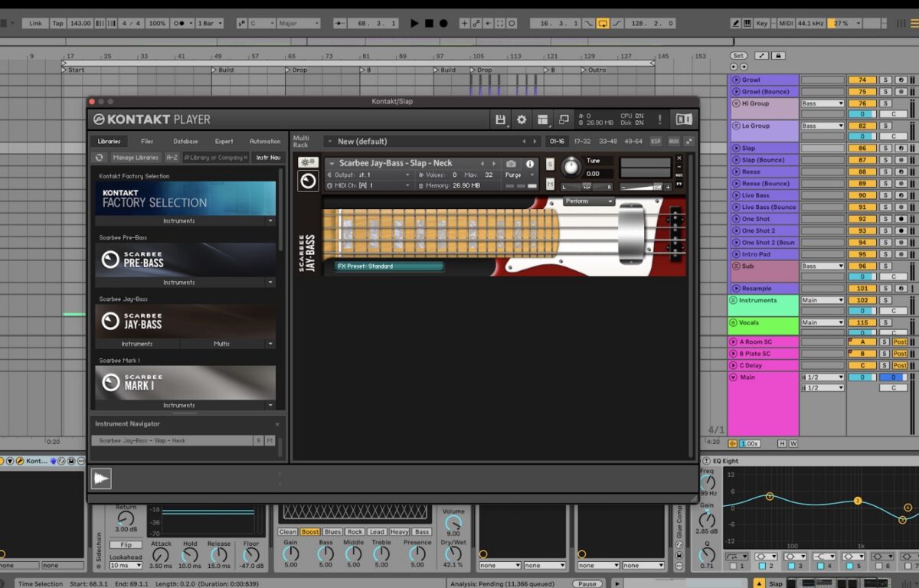Open Kontakt save files menu (floppy disk icon)
This screenshot has height=588, width=919.
[x=500, y=119]
